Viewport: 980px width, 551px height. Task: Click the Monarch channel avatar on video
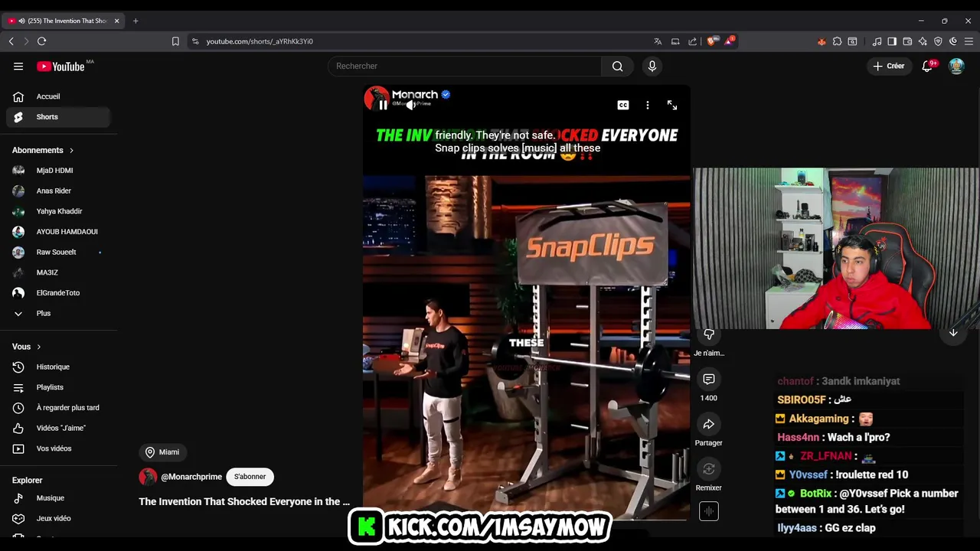(x=376, y=98)
